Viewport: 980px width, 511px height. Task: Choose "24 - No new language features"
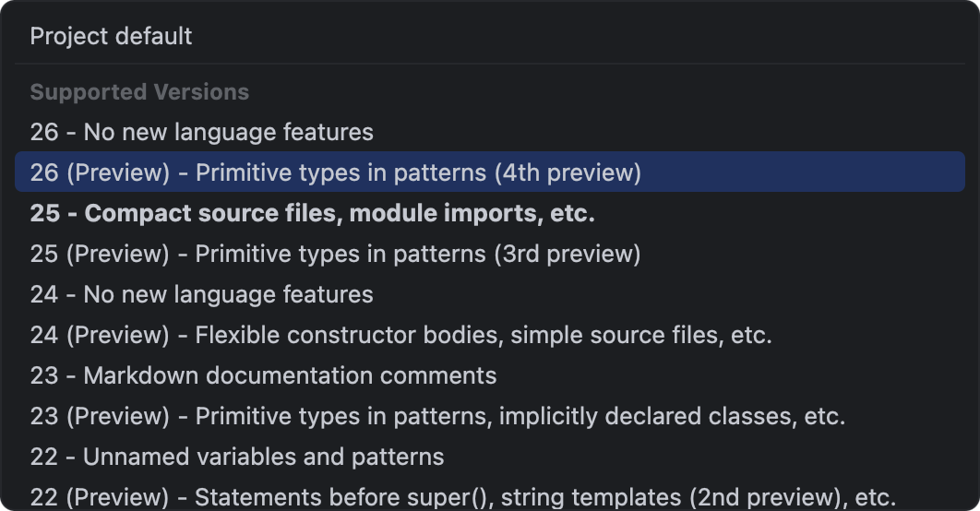pyautogui.click(x=201, y=294)
